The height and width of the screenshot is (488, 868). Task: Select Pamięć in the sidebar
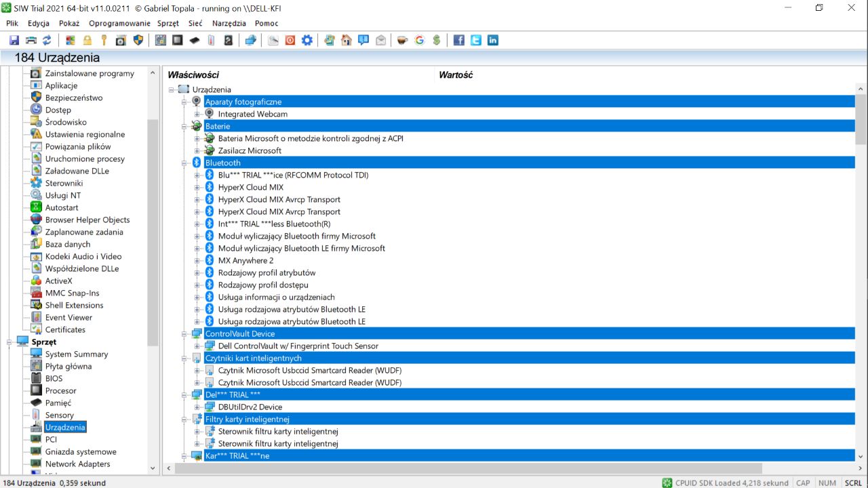tap(58, 403)
